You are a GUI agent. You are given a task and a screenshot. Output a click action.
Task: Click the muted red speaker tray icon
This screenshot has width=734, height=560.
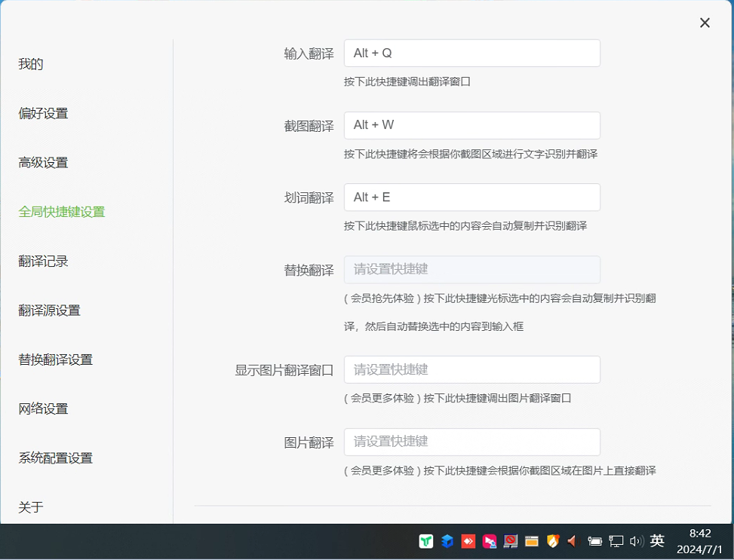pos(573,540)
